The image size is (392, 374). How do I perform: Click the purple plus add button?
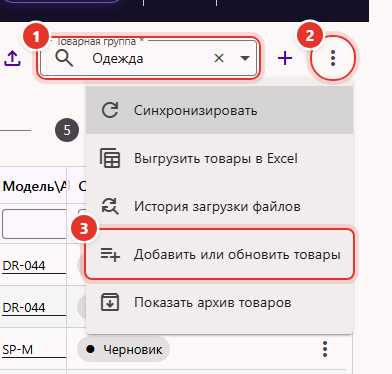(285, 58)
